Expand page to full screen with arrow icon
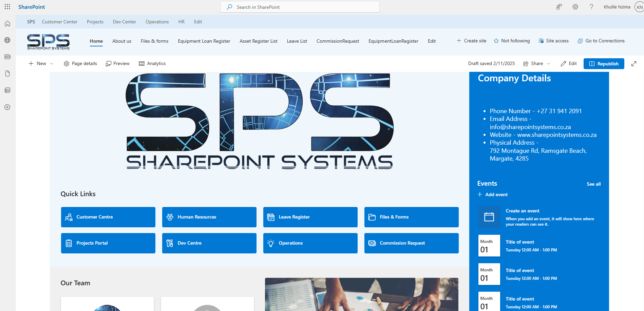The image size is (644, 311). click(633, 64)
